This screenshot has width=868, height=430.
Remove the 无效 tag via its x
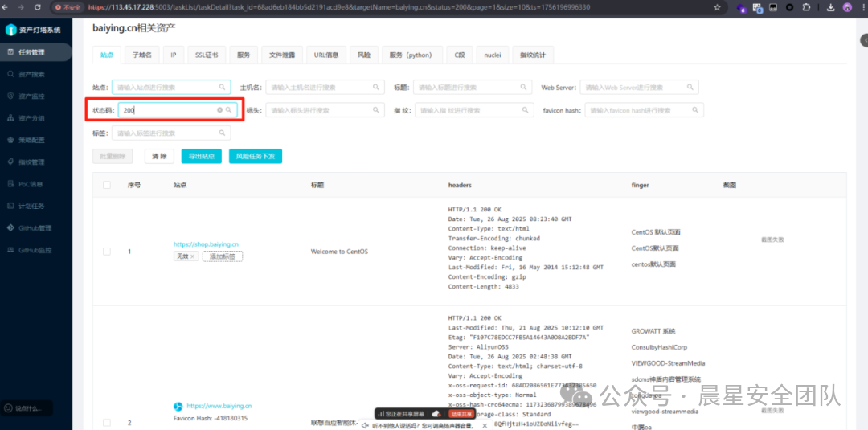click(x=192, y=256)
